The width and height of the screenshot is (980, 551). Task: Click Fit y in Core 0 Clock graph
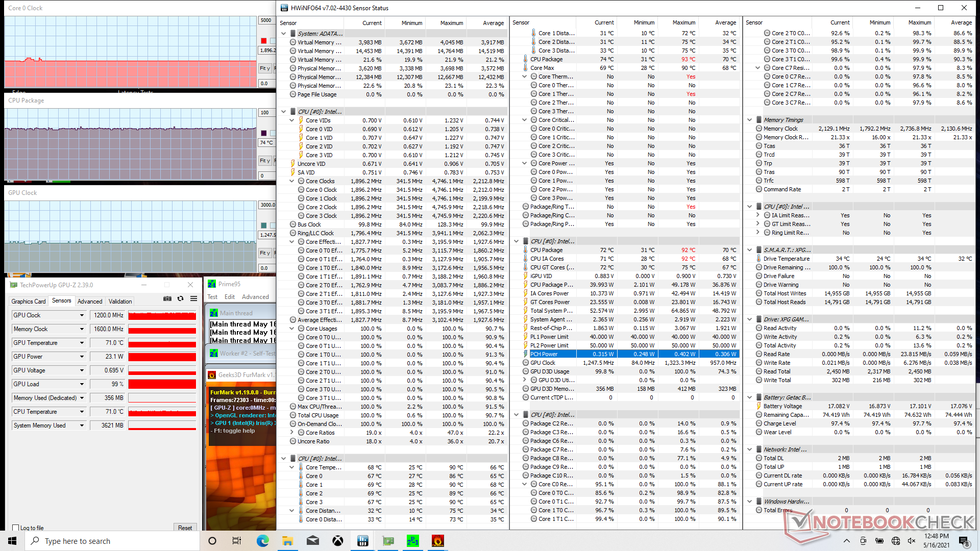pos(265,68)
